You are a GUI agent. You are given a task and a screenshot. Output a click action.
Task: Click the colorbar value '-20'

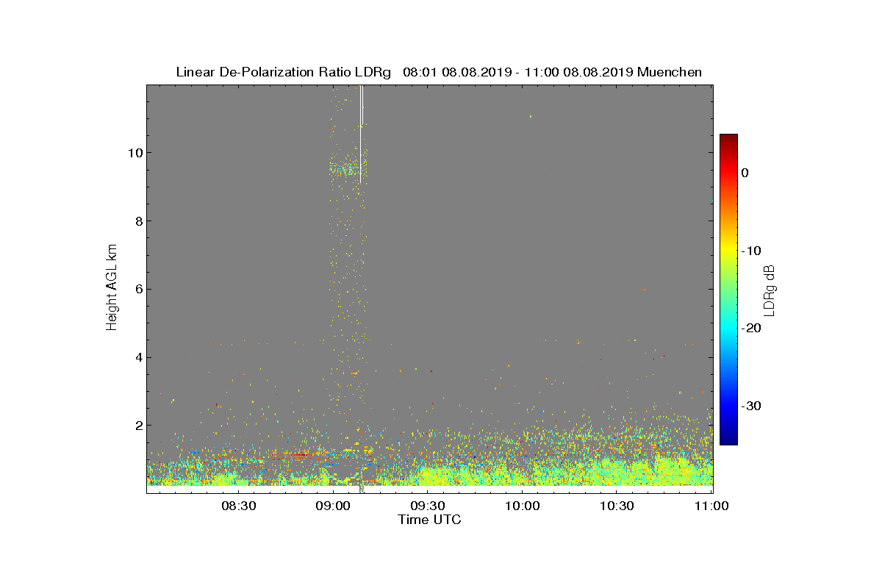coord(751,329)
